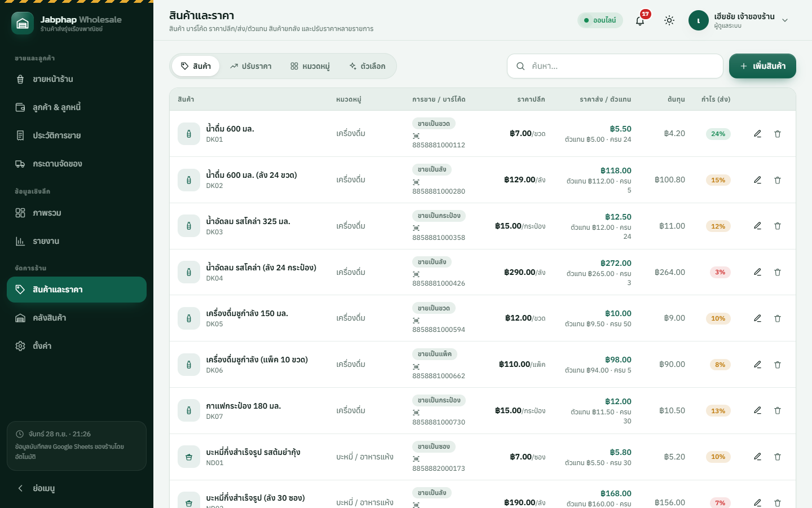Delete product DK07 trash icon
This screenshot has width=812, height=508.
(x=778, y=410)
